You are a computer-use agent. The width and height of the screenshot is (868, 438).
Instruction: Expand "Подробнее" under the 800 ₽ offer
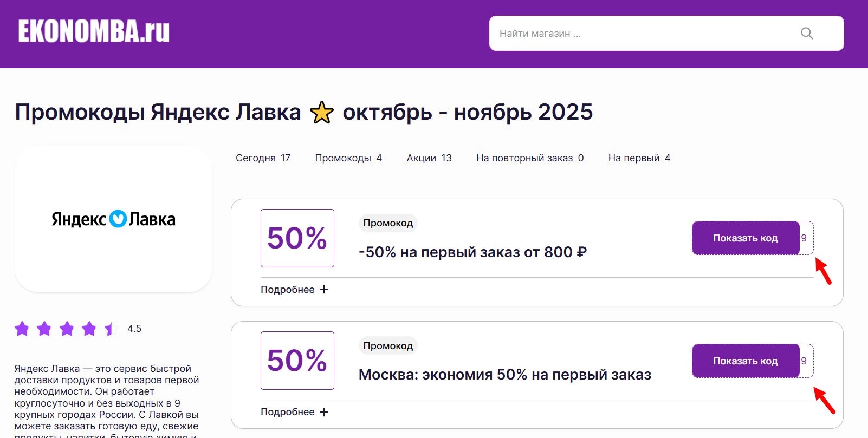click(294, 290)
